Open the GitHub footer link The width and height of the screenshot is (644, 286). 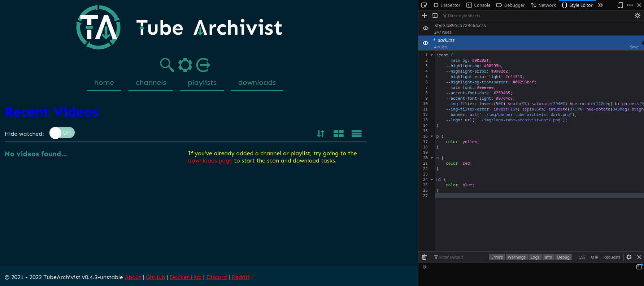pyautogui.click(x=156, y=277)
